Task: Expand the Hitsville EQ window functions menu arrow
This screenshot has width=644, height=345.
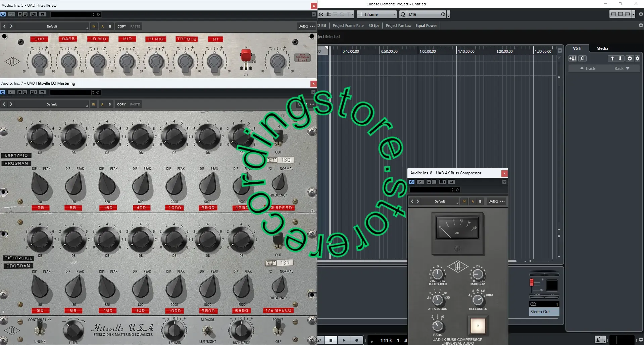Action: tap(313, 14)
